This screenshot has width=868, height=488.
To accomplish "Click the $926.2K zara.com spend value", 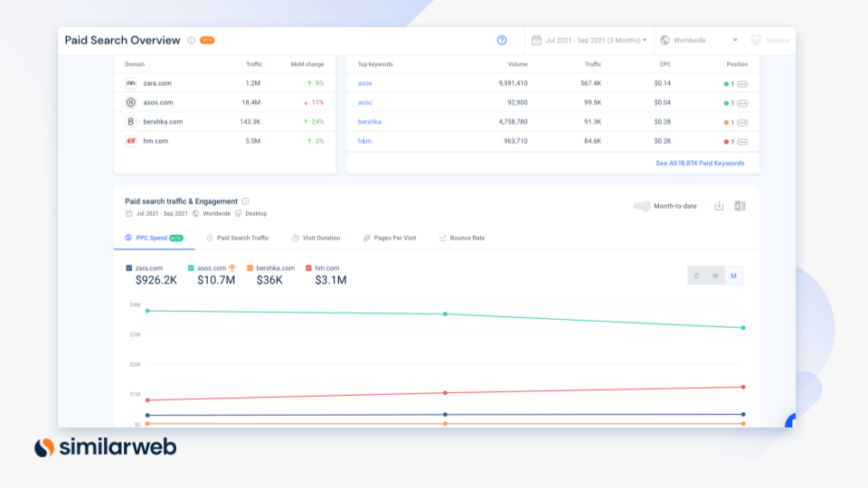I will (156, 280).
